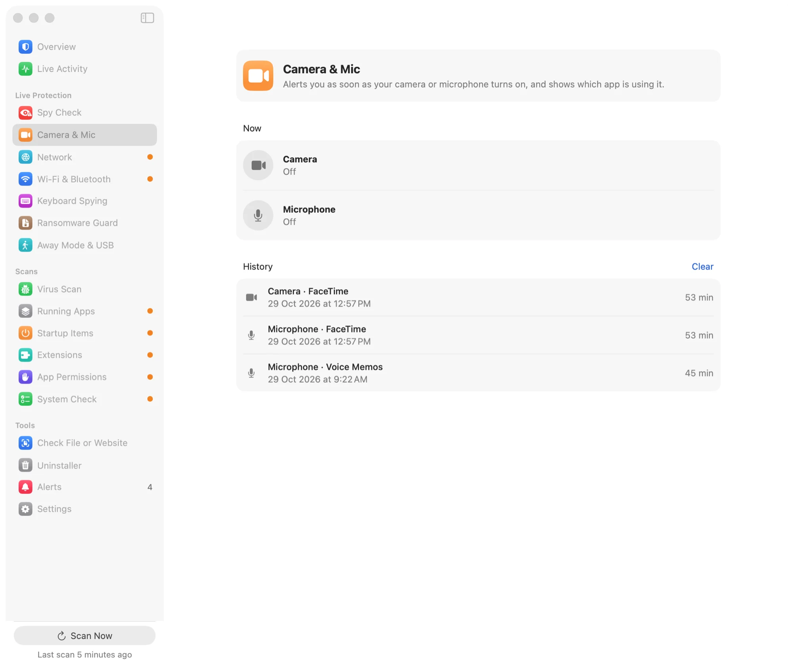Open the Wi-Fi & Bluetooth icon
The image size is (793, 672).
[25, 179]
